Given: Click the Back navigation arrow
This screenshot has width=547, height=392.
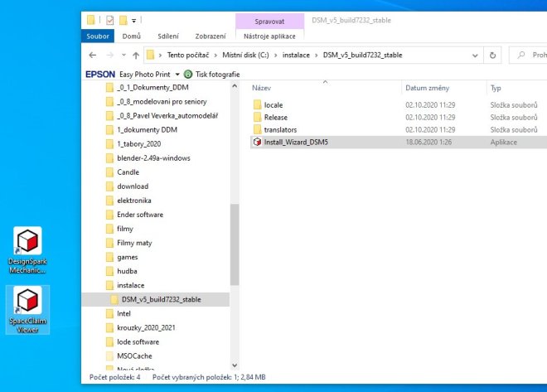Looking at the screenshot, I should [x=93, y=55].
